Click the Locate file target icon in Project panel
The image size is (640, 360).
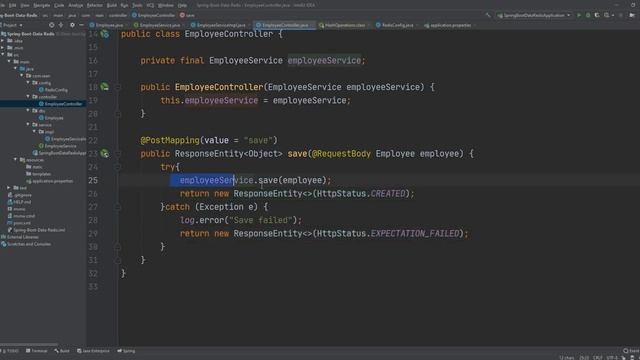point(51,25)
